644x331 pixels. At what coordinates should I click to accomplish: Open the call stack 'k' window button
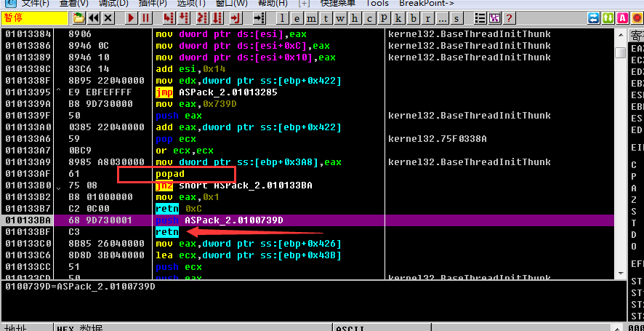tap(398, 17)
